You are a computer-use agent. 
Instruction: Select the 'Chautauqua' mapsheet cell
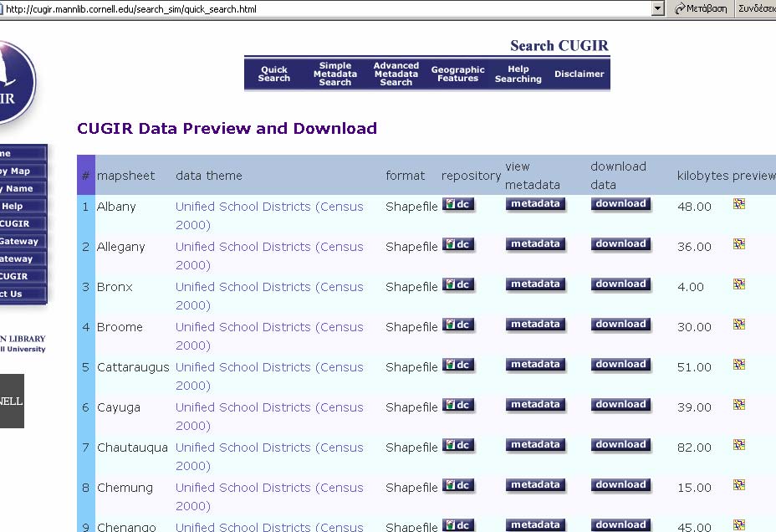click(x=133, y=448)
